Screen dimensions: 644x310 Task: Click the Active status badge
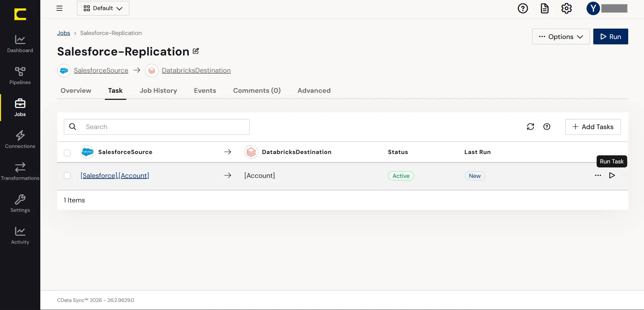click(401, 176)
